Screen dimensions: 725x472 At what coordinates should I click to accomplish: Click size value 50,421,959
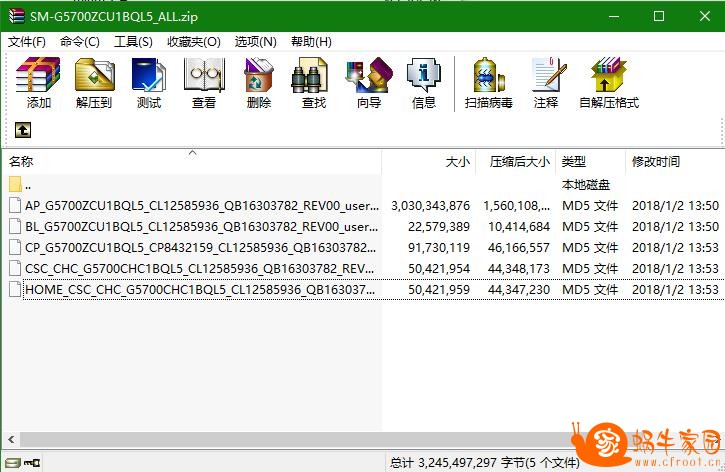[439, 290]
